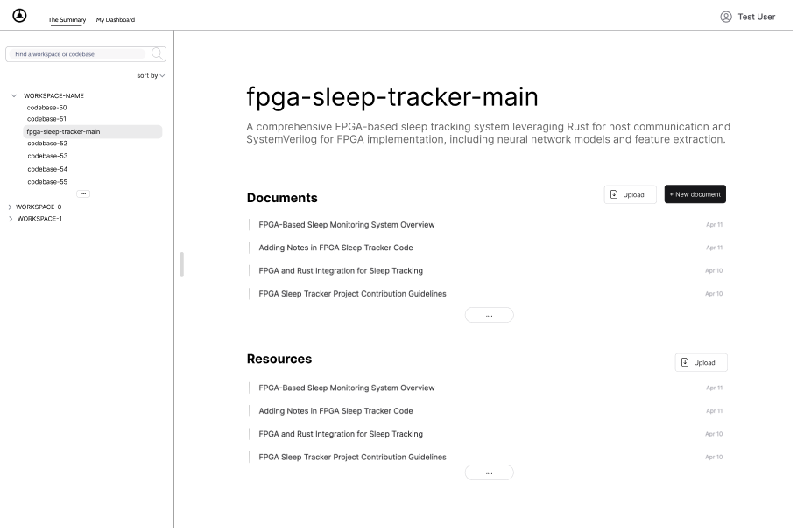The image size is (804, 532).
Task: Open the Test User profile icon
Action: [725, 17]
